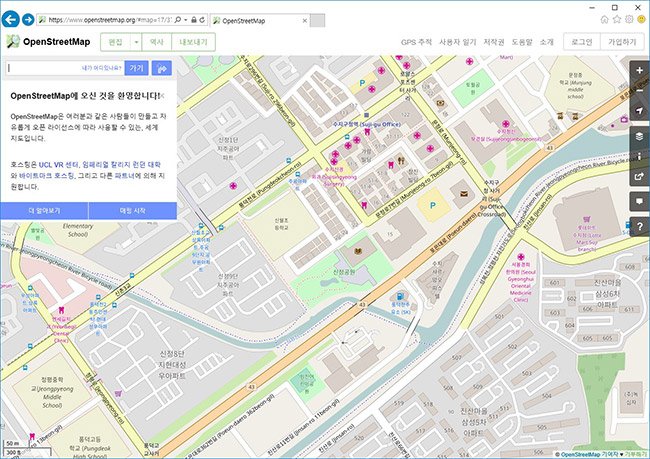Open the 내보내기 export tab
Screen dimensions: 650x459
coord(193,42)
